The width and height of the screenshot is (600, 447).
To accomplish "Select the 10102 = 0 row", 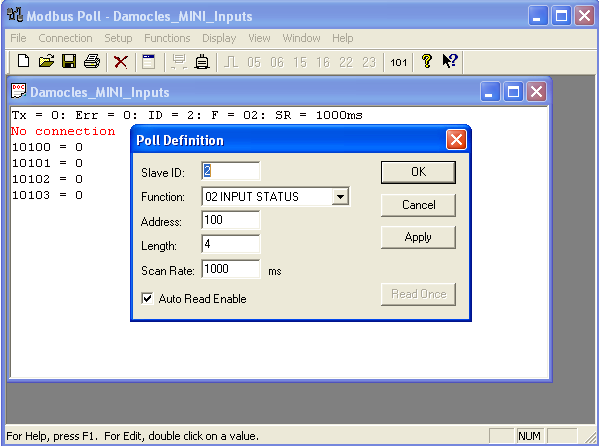I will point(47,179).
